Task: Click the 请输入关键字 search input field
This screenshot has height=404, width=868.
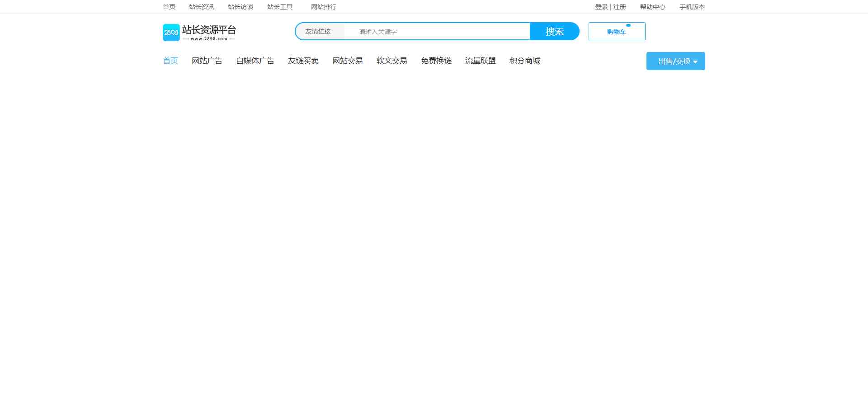Action: point(436,32)
